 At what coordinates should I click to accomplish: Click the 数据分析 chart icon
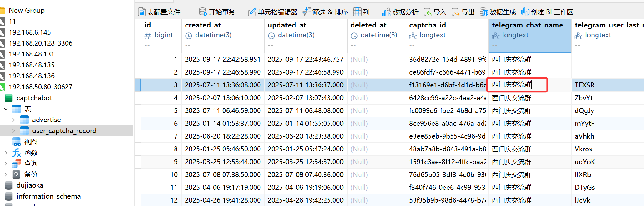tap(386, 12)
